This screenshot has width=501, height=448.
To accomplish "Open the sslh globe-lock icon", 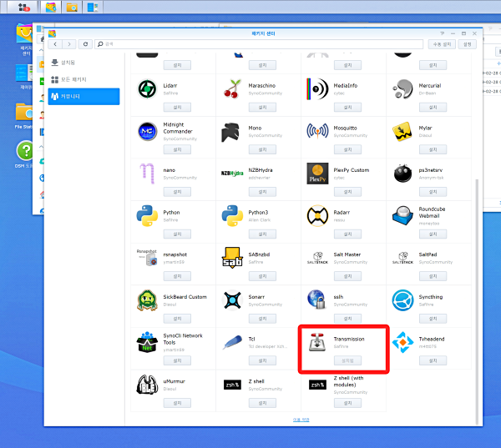I will (x=316, y=300).
